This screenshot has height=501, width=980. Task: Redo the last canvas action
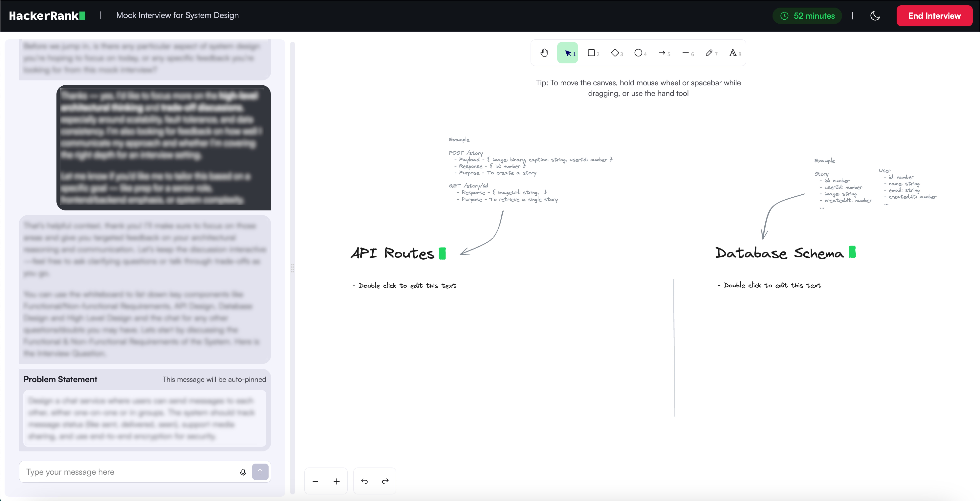pyautogui.click(x=385, y=481)
